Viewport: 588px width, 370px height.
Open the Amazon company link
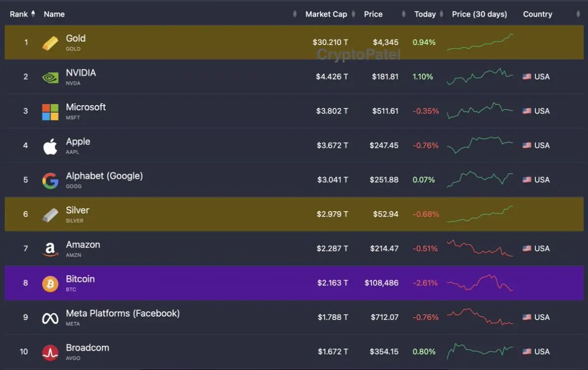pyautogui.click(x=83, y=245)
